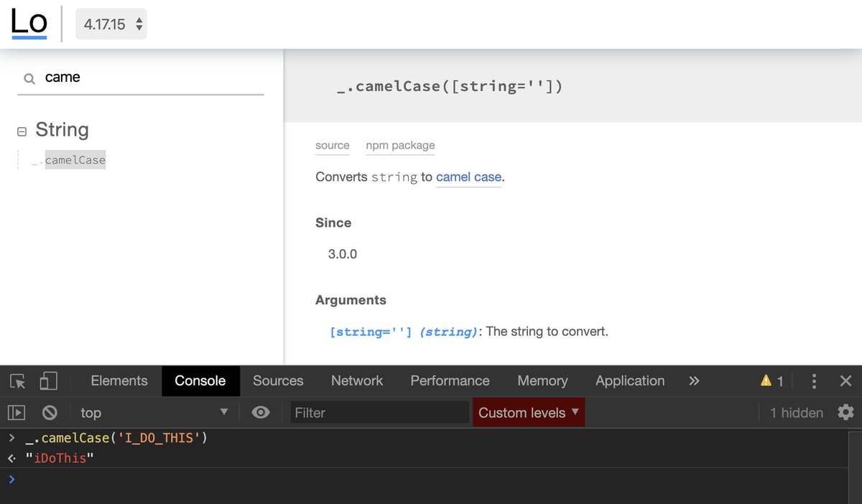Show more DevTools tabs chevron

(694, 381)
